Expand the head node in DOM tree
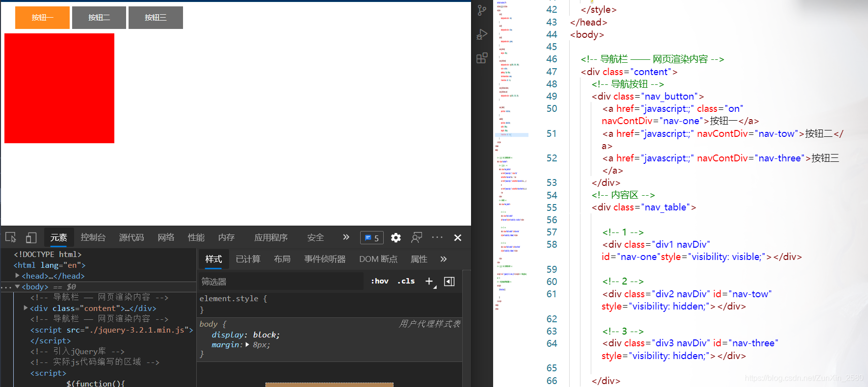Image resolution: width=868 pixels, height=387 pixels. click(18, 276)
